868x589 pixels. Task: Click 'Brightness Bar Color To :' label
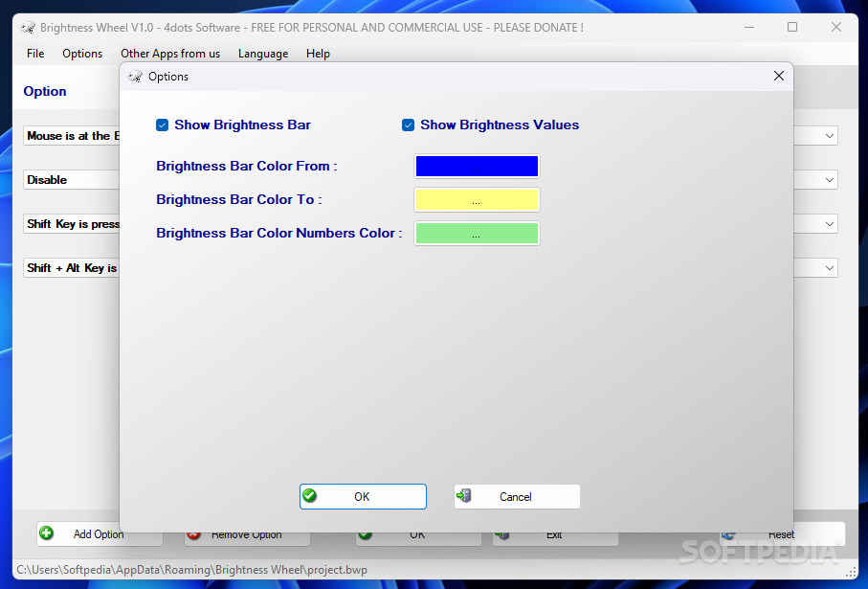point(238,199)
